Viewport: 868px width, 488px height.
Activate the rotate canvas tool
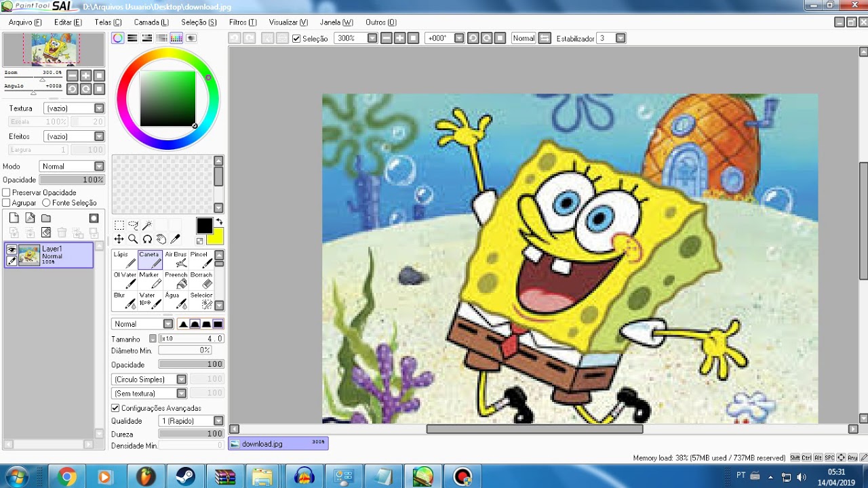tap(147, 239)
